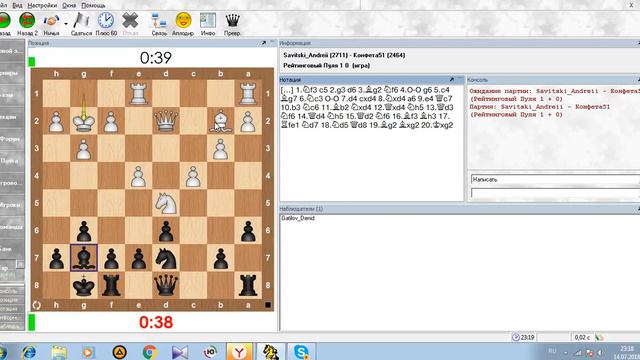Open the Инфо toolbar icon
Viewport: 640px width, 360px height.
(x=208, y=24)
